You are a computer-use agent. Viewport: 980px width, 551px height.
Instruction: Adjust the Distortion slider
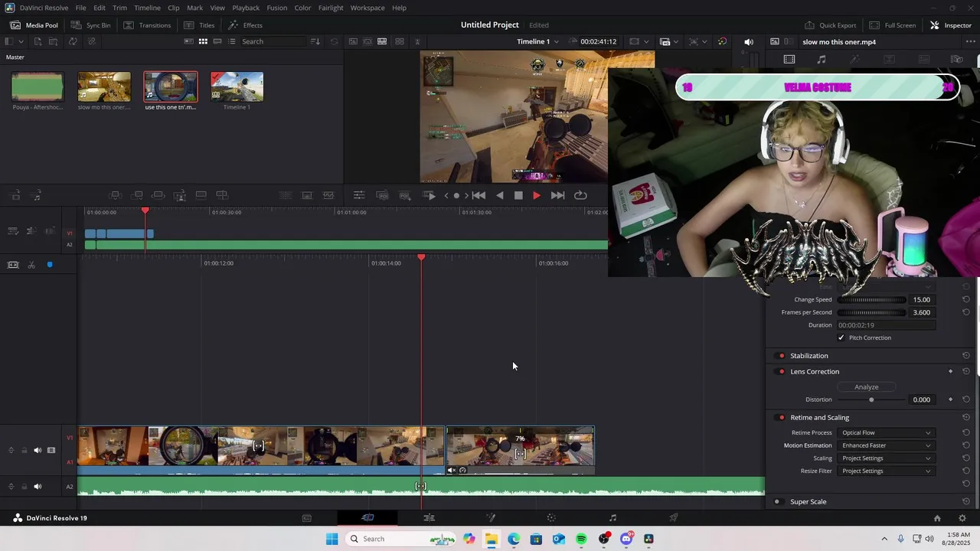pos(872,399)
